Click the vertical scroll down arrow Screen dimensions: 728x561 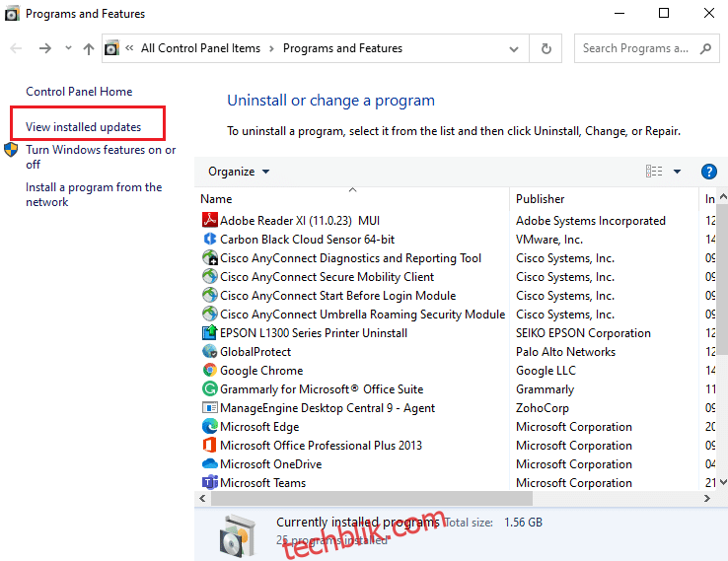pyautogui.click(x=723, y=482)
